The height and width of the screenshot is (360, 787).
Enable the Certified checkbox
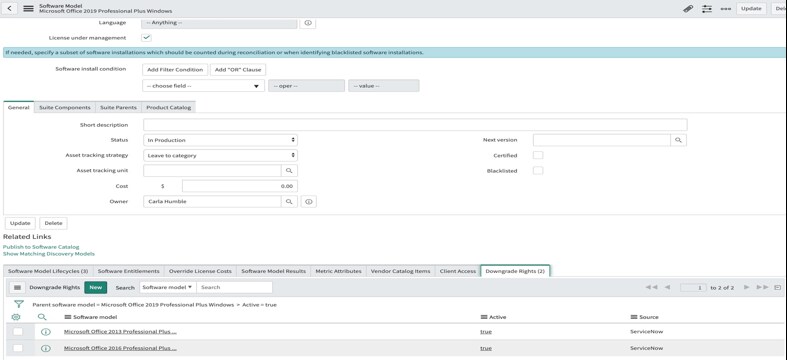pos(538,155)
